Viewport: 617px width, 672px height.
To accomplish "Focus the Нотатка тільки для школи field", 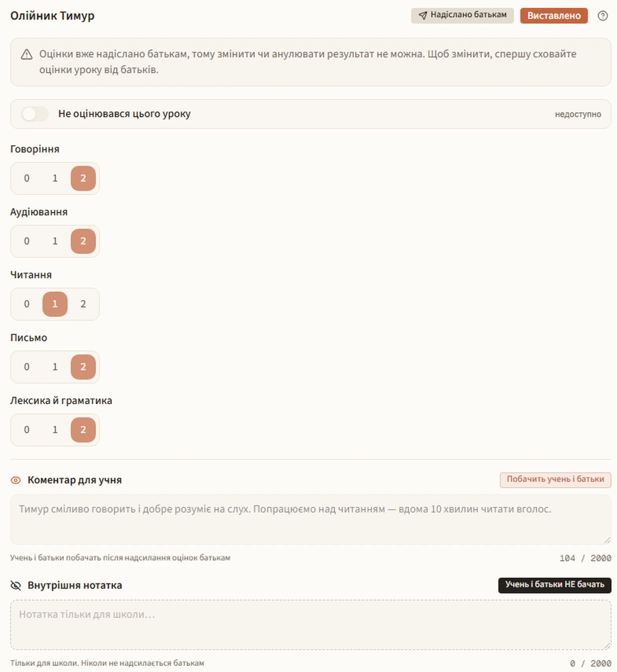I will coord(310,625).
